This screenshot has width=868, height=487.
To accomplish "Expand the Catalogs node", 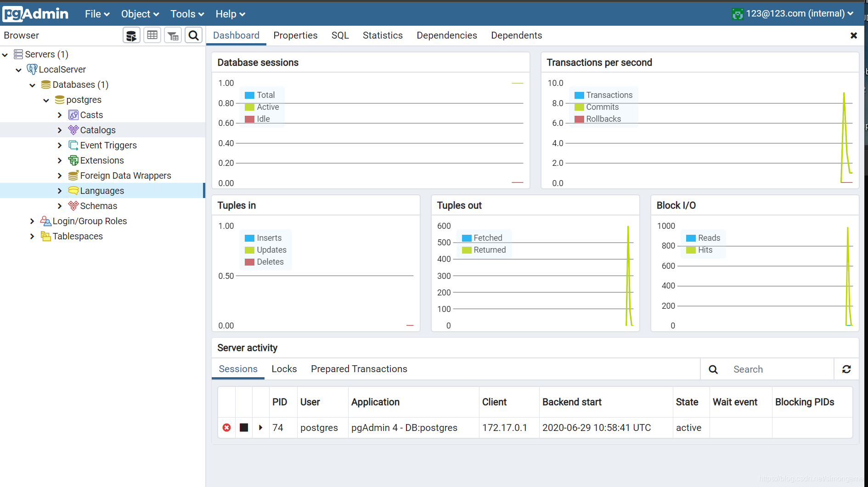I will tap(60, 130).
